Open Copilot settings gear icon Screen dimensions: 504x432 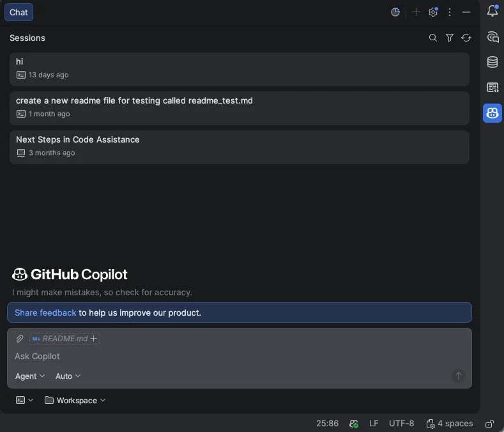(433, 12)
